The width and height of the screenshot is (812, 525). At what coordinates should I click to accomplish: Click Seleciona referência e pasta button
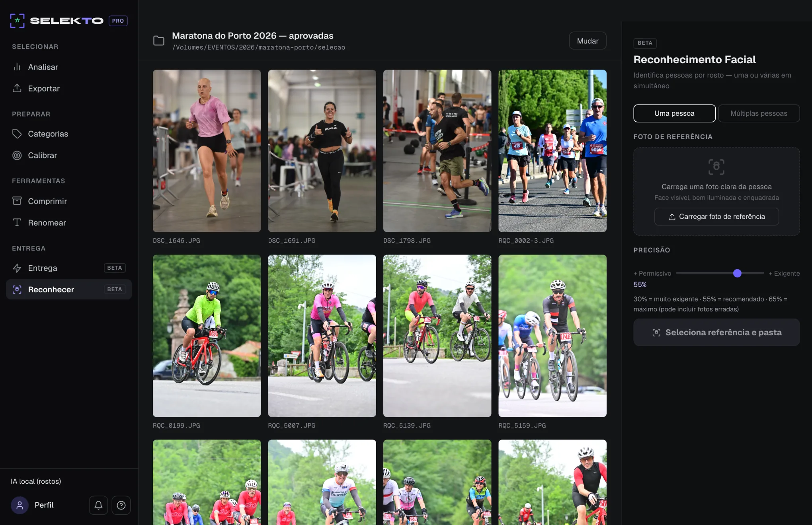click(x=716, y=332)
